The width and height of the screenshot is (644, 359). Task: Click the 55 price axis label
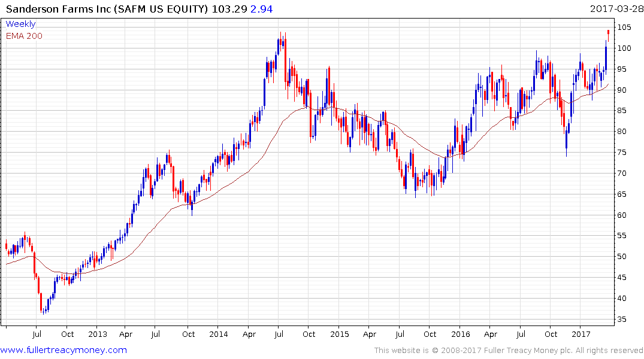point(622,236)
